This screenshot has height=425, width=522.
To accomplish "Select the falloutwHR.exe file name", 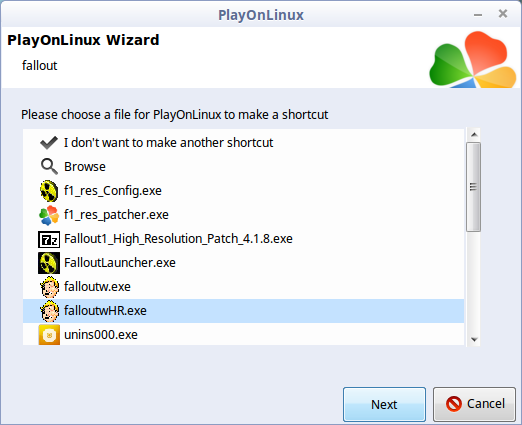I will pyautogui.click(x=105, y=311).
